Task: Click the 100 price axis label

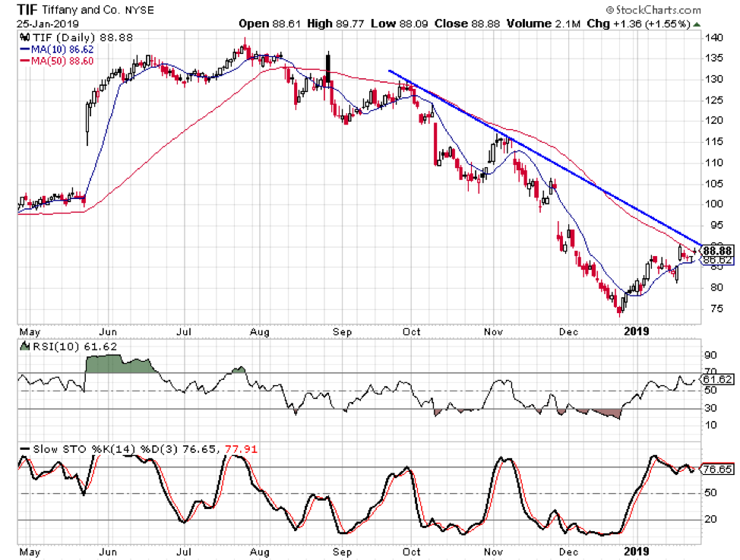Action: coord(713,204)
